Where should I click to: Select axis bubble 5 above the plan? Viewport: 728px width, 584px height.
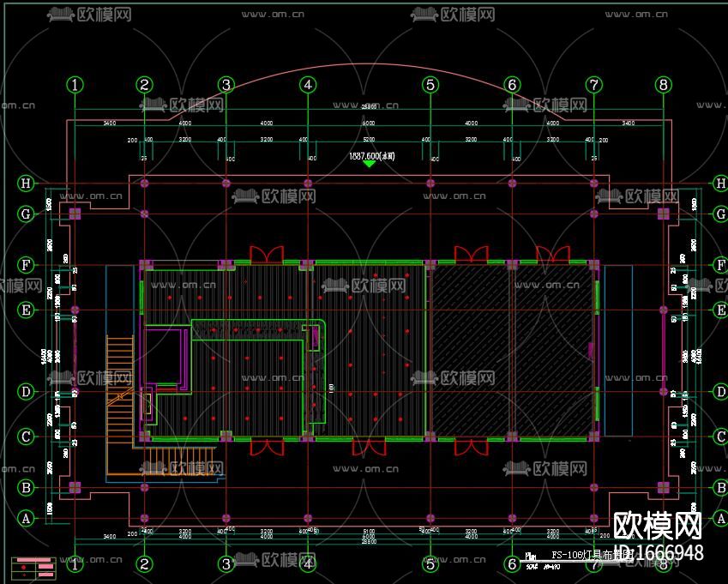pos(430,85)
